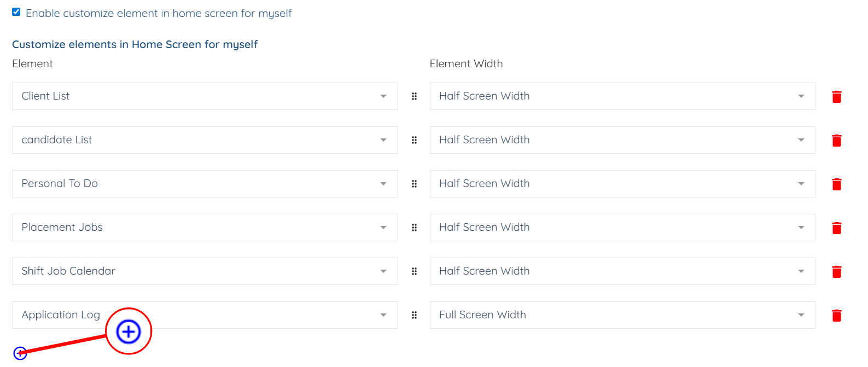Delete the Placement Jobs row
Image resolution: width=868 pixels, height=367 pixels.
click(x=836, y=228)
